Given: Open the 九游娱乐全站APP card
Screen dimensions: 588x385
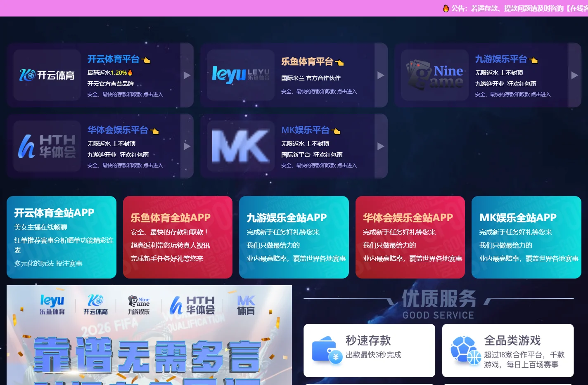Looking at the screenshot, I should pyautogui.click(x=294, y=237).
